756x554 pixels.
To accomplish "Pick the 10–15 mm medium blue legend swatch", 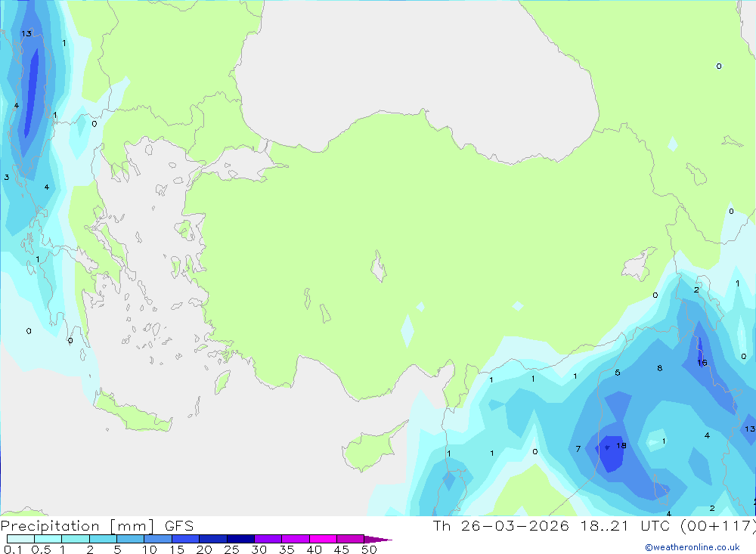I will 158,539.
